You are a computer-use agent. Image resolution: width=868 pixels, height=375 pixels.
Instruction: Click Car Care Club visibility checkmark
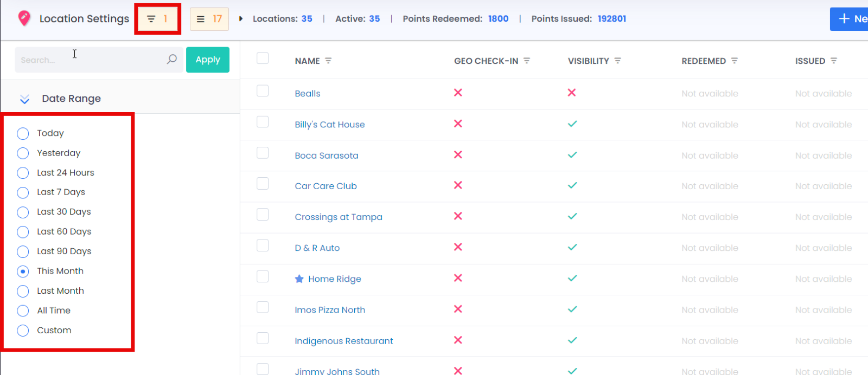[x=572, y=185]
